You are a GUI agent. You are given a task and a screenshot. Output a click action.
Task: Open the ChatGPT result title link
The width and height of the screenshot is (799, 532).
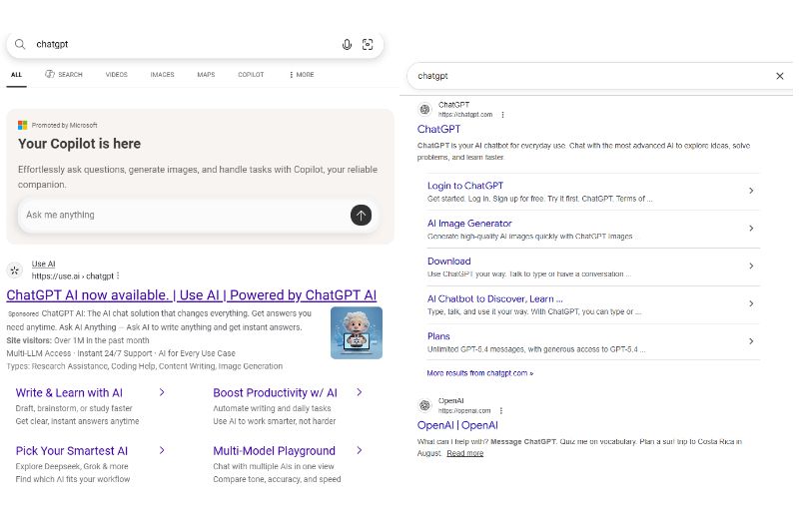438,130
